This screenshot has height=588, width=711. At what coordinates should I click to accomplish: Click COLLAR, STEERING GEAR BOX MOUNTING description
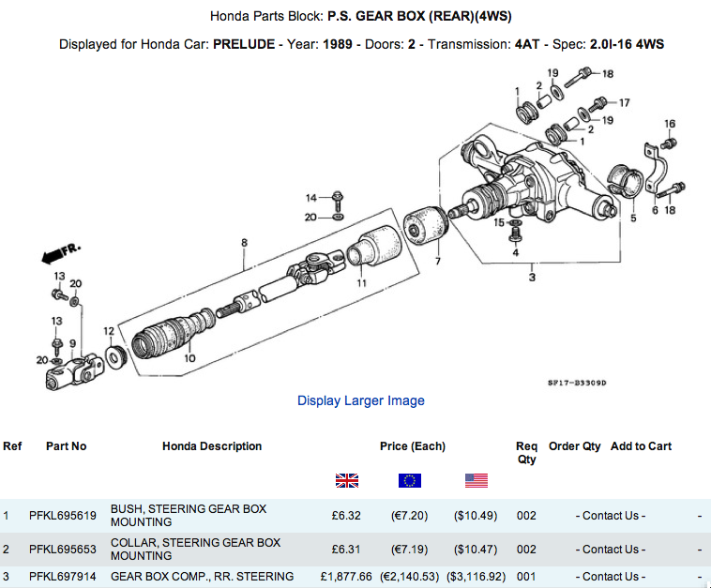[x=195, y=549]
